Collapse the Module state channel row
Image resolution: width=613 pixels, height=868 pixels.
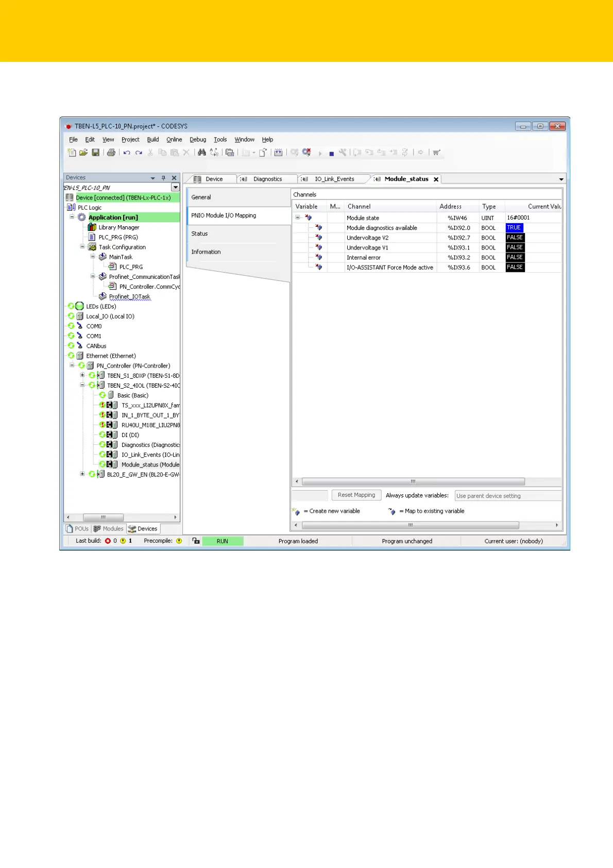pyautogui.click(x=298, y=218)
